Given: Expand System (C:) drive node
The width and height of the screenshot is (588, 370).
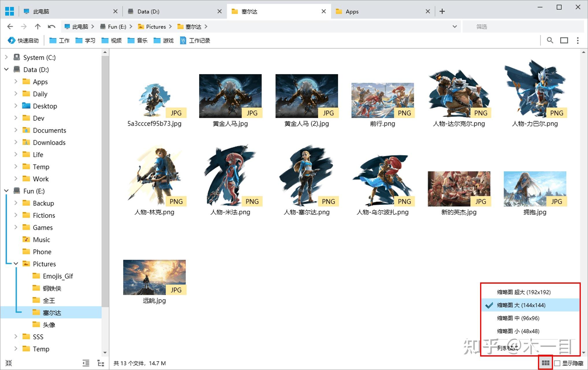Looking at the screenshot, I should click(x=6, y=57).
